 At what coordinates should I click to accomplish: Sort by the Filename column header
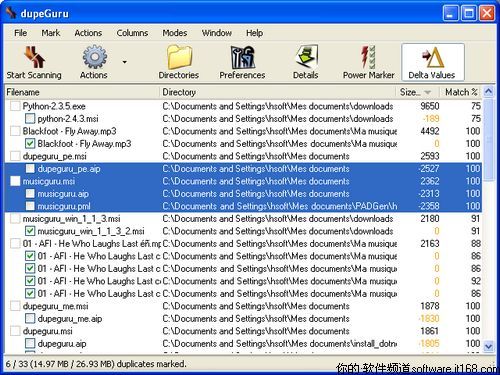point(82,92)
